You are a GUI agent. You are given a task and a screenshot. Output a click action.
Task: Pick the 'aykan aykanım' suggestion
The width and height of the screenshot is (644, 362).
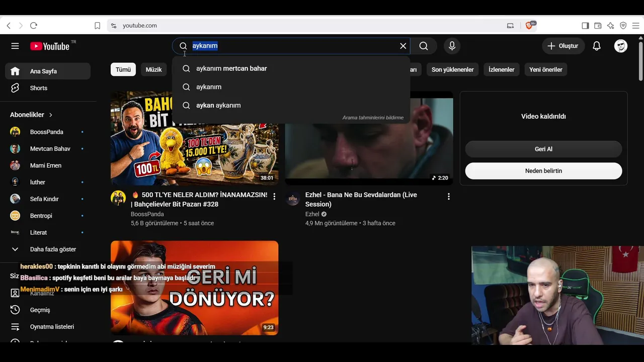pyautogui.click(x=291, y=106)
